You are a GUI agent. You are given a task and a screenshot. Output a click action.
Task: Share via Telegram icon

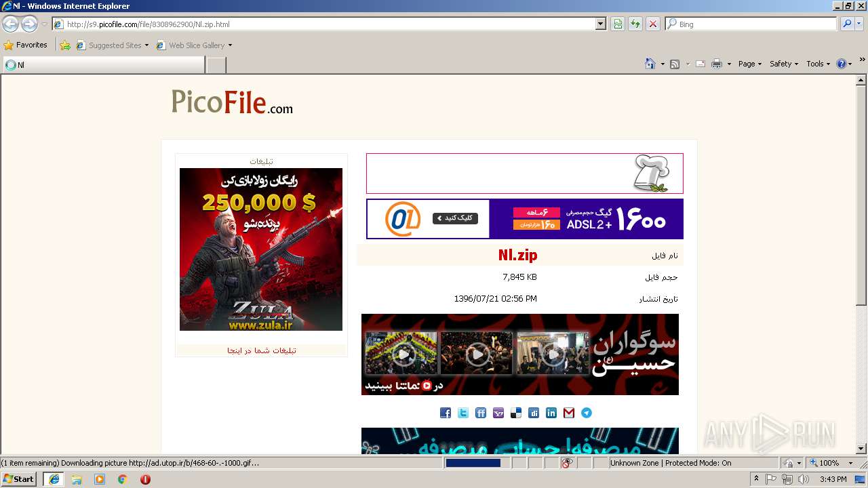[587, 413]
